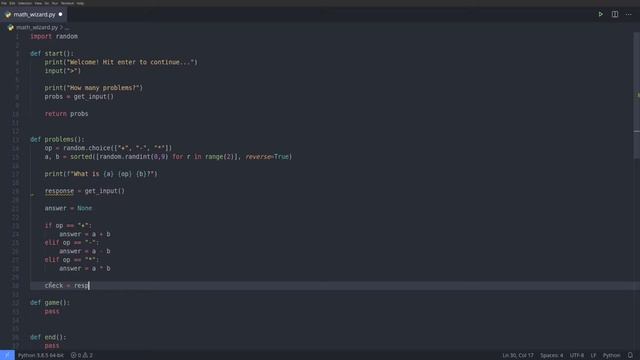Open the View menu
Screen dimensions: 640x360
[38, 3]
